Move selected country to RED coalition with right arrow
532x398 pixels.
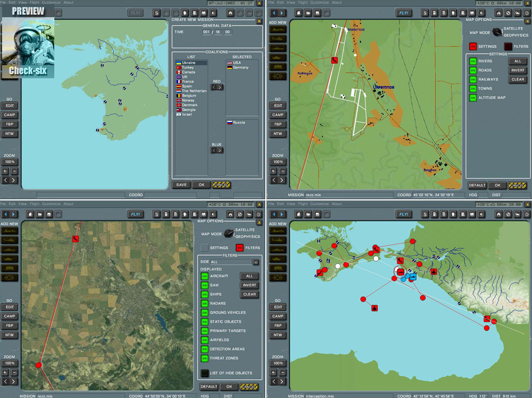pyautogui.click(x=220, y=87)
